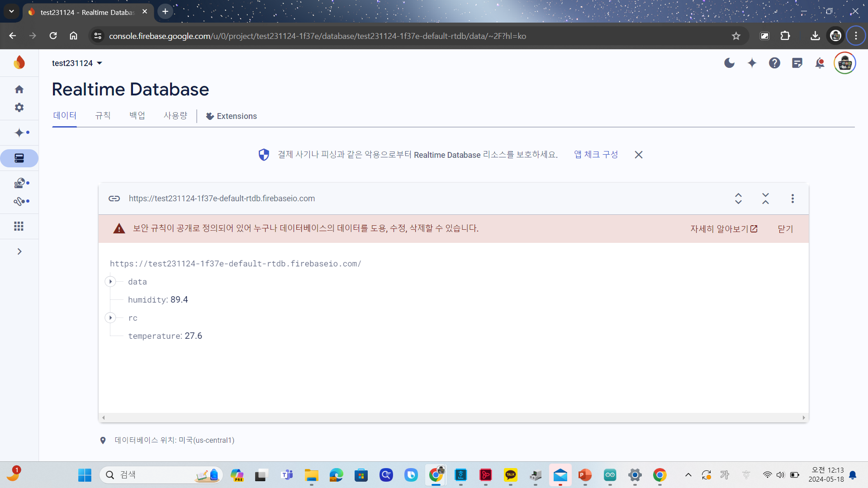Open new browser tab plus button

tap(166, 12)
